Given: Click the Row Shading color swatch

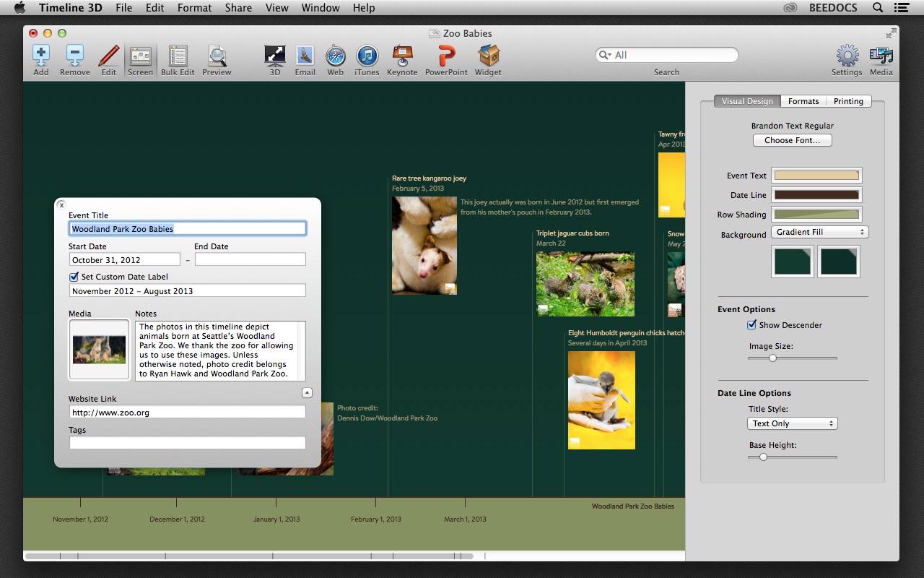Looking at the screenshot, I should 816,215.
